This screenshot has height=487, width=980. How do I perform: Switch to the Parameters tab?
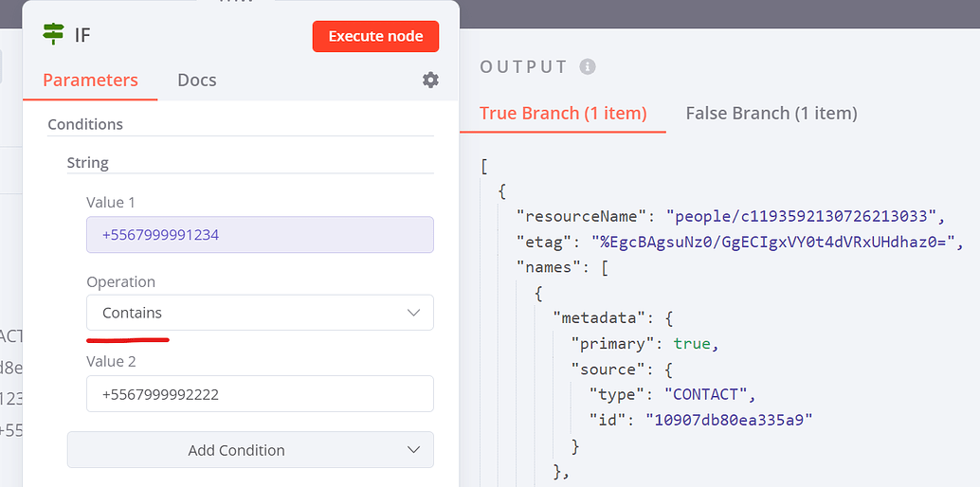(x=90, y=81)
